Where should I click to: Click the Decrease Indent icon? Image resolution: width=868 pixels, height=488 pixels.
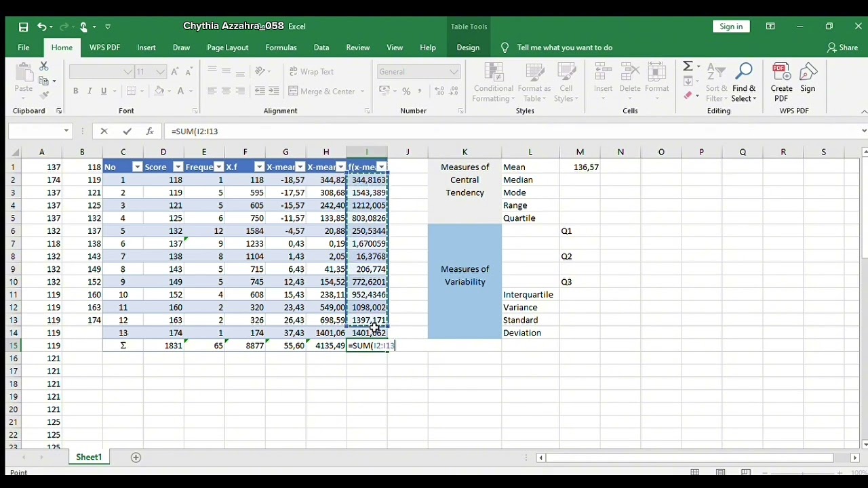tap(260, 91)
